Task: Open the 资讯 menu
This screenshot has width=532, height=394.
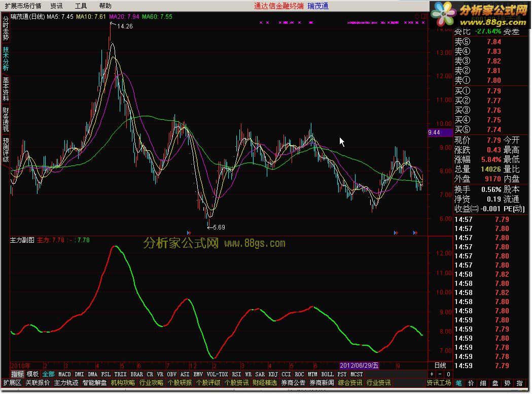Action: pyautogui.click(x=56, y=6)
